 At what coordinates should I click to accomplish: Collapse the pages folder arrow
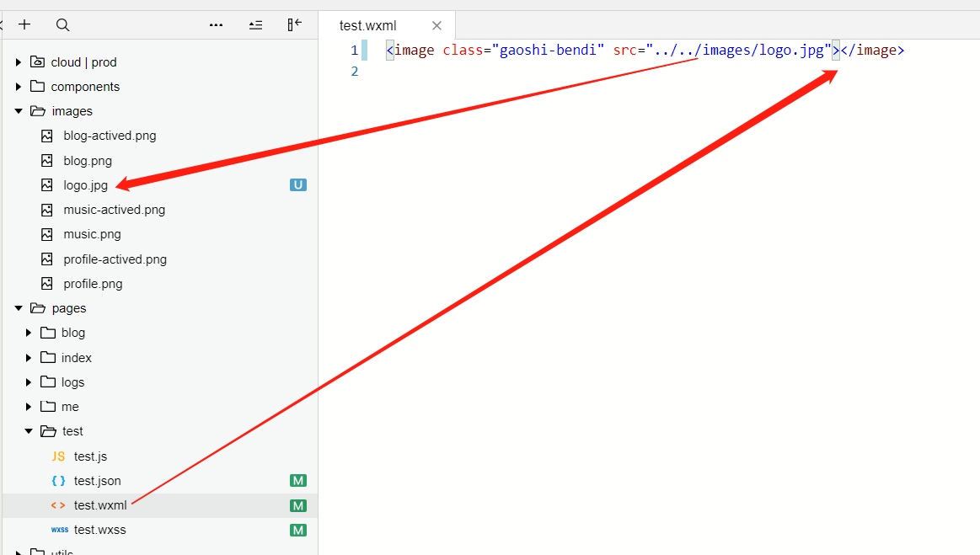[x=19, y=308]
